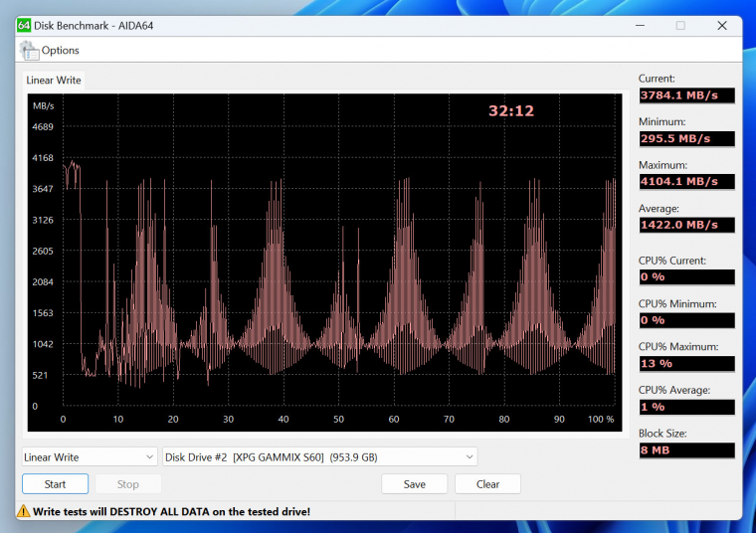
Task: Expand the Disk Drive #2 XPG GAMMIX S60 dropdown
Action: coord(319,456)
